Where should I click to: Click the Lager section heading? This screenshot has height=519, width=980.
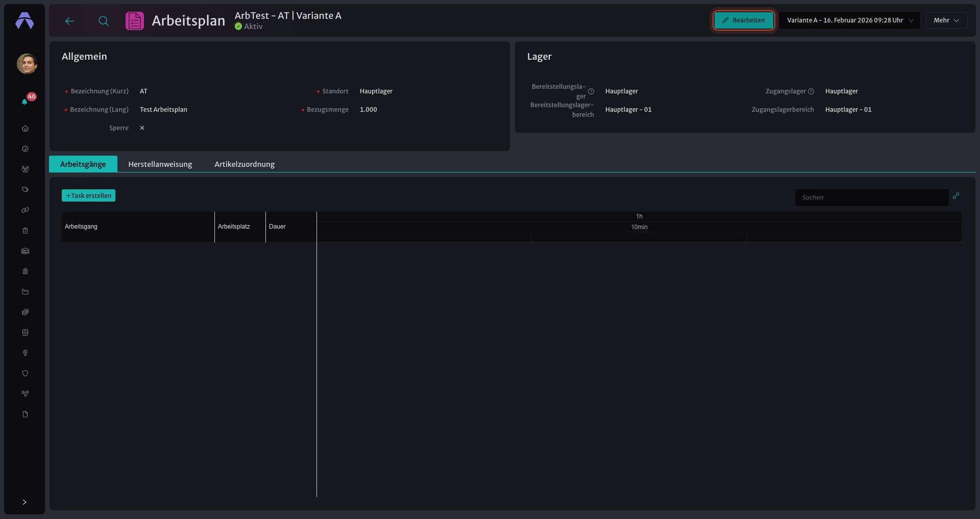540,57
